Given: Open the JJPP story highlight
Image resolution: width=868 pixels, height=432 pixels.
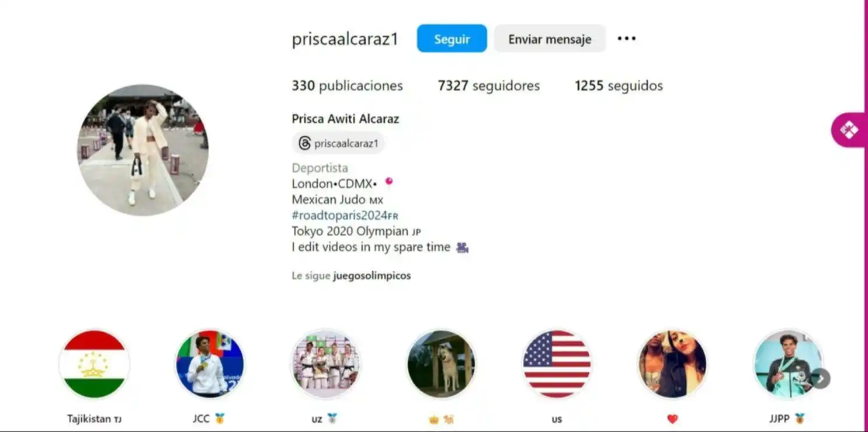Looking at the screenshot, I should 787,364.
